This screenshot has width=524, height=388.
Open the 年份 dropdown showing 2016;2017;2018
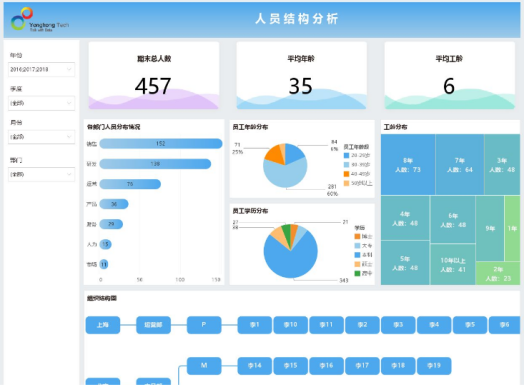click(x=41, y=70)
